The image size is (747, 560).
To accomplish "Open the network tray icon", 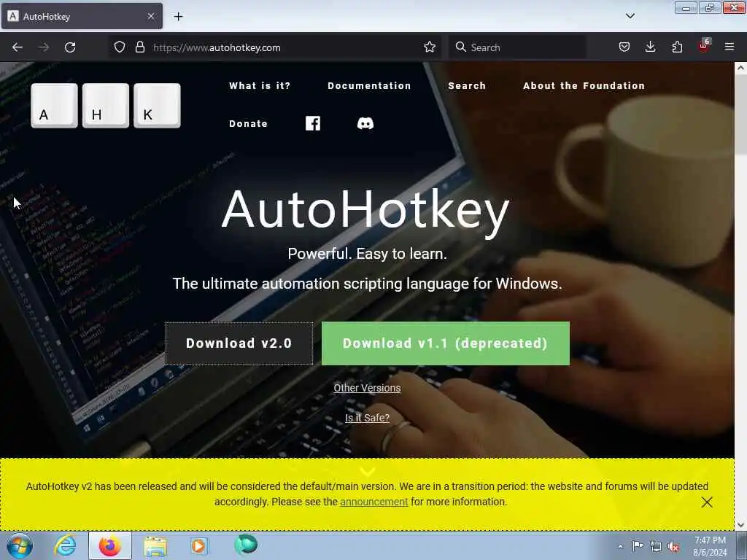I will [656, 547].
